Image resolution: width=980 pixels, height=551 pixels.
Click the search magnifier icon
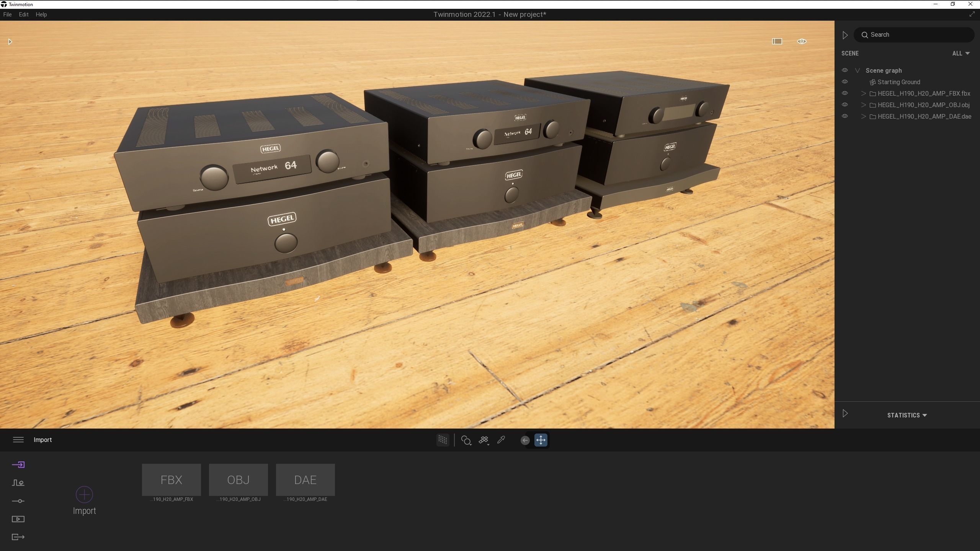[864, 35]
